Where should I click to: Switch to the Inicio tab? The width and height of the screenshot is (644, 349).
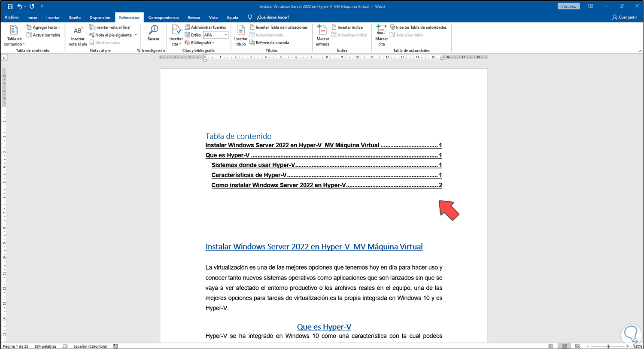[x=32, y=18]
